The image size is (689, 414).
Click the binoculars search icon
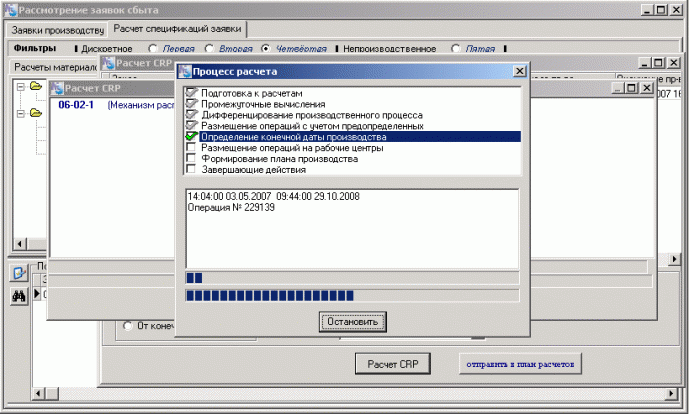(19, 296)
